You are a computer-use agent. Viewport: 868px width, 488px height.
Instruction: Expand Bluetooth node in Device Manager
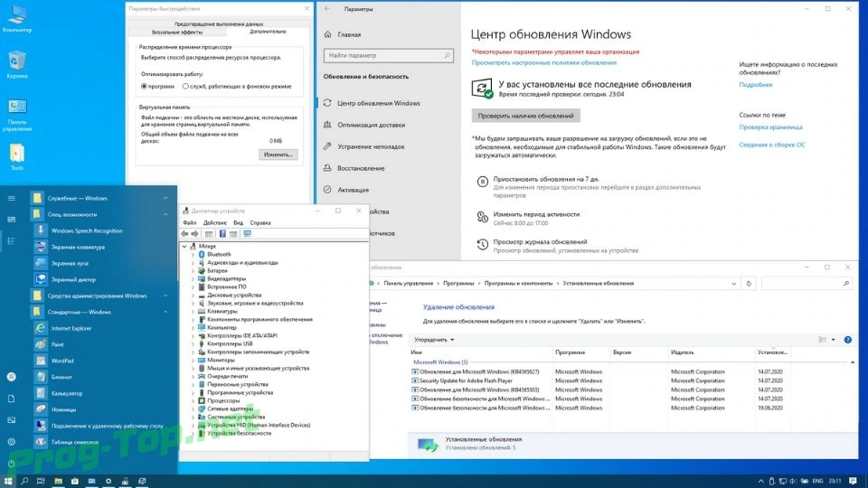[193, 255]
